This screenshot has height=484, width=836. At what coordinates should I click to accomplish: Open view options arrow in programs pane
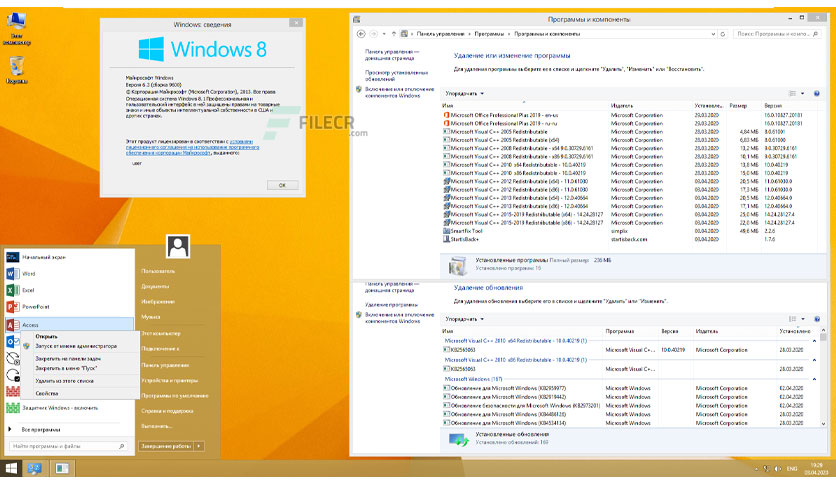click(x=802, y=93)
